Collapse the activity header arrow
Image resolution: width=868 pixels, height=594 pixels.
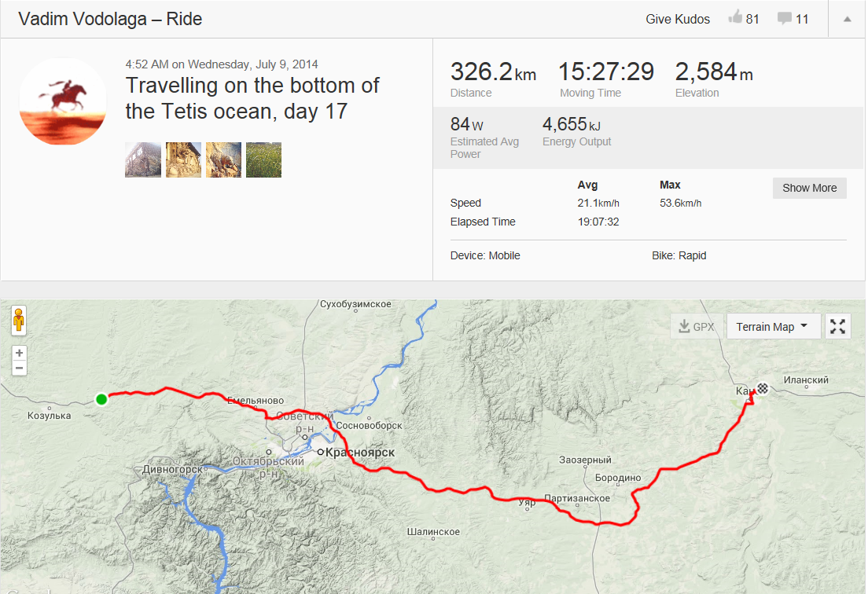click(848, 19)
